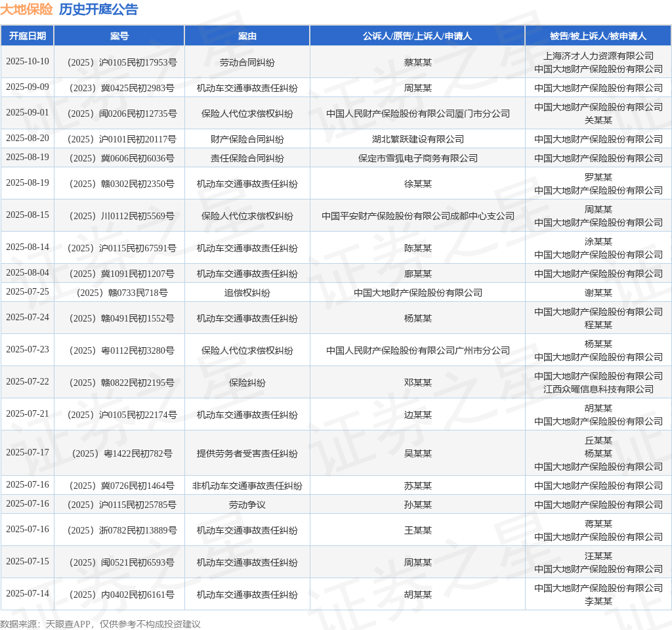672x630 pixels.
Task: Click defendant 江西众曜信息科技有限公司
Action: pos(598,390)
